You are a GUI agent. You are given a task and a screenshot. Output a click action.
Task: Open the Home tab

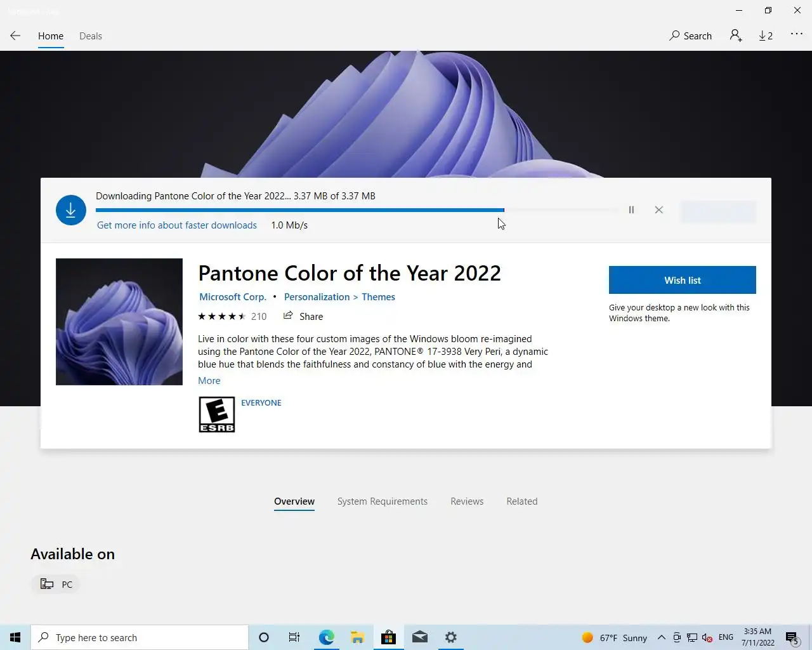click(51, 36)
